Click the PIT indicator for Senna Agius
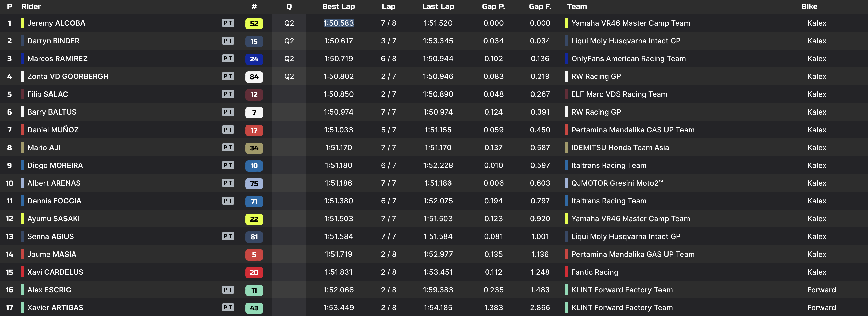Viewport: 868px width, 316px height. [228, 236]
